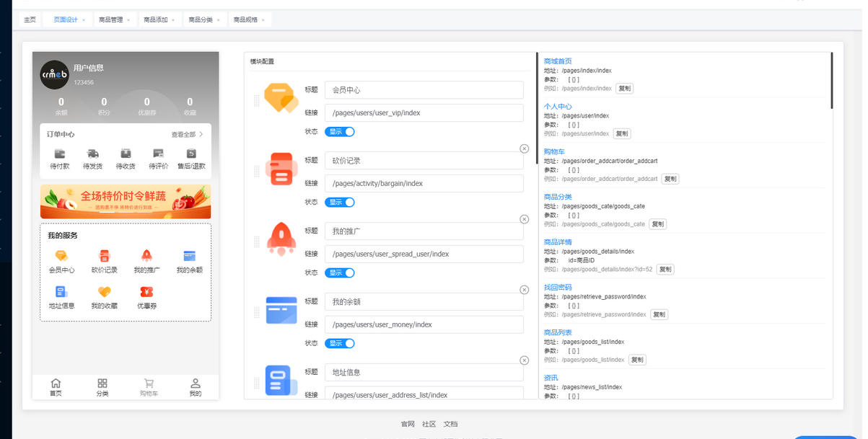Click the 我的余额 link path input field
The image size is (868, 439).
point(424,325)
